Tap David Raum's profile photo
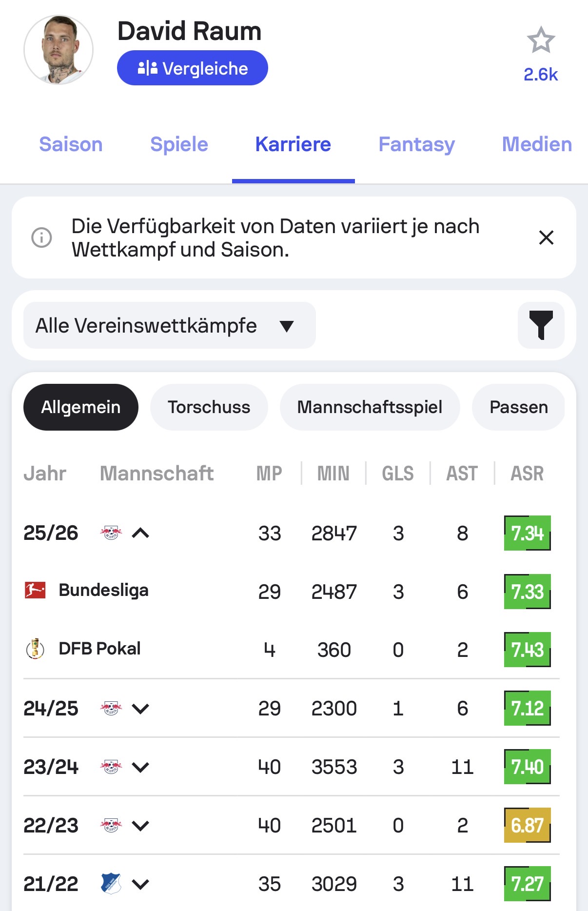Image resolution: width=588 pixels, height=911 pixels. [59, 50]
